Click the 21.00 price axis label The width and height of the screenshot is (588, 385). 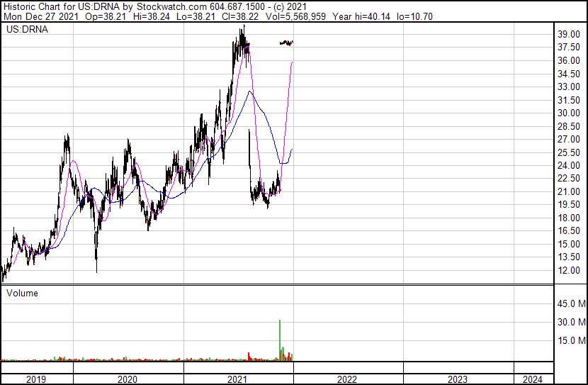569,191
